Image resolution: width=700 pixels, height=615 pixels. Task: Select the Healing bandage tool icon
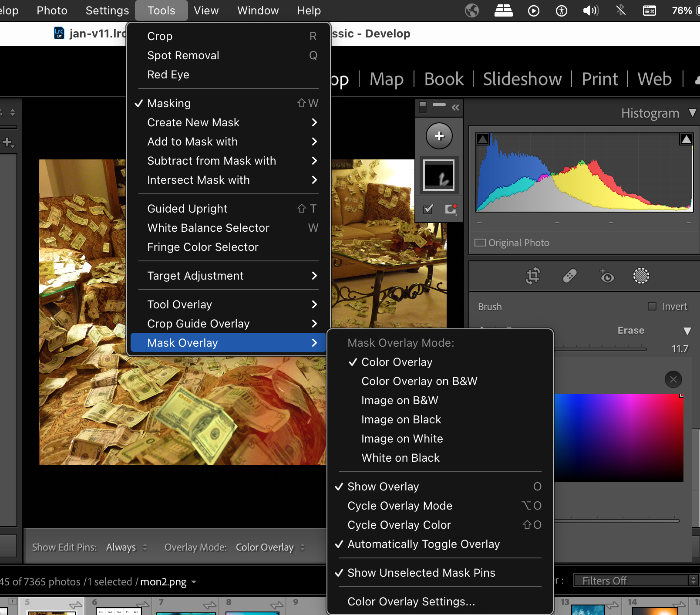tap(569, 276)
